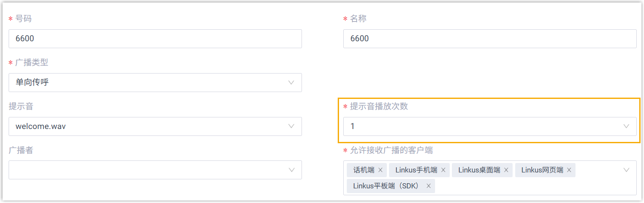
Task: Expand the 提示音播放次数 dropdown
Action: 626,126
